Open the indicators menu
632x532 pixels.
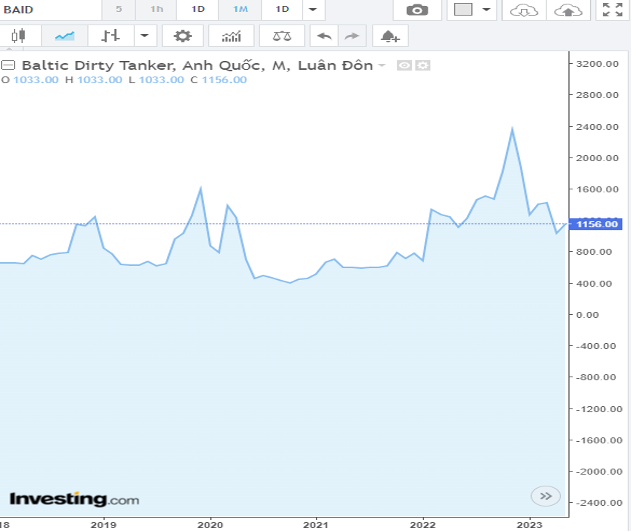coord(231,36)
